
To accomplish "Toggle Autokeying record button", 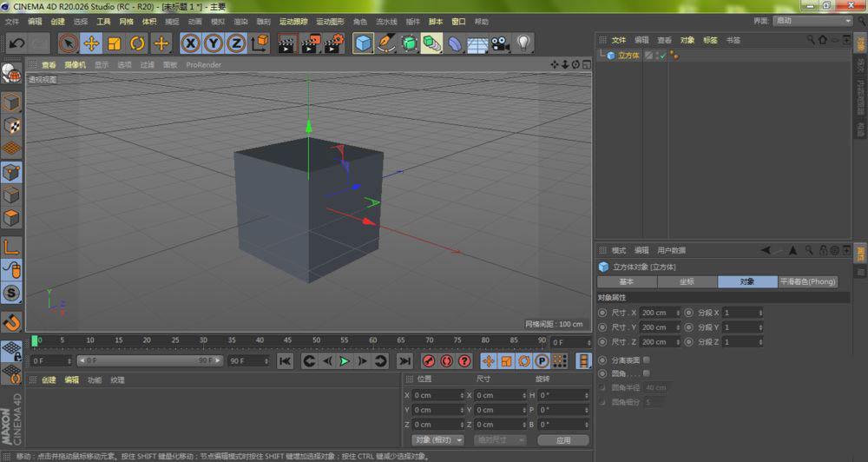I will (x=446, y=361).
